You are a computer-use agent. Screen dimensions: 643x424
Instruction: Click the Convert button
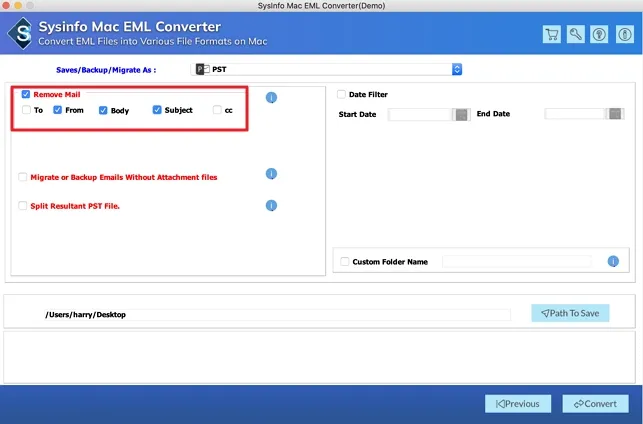point(595,404)
